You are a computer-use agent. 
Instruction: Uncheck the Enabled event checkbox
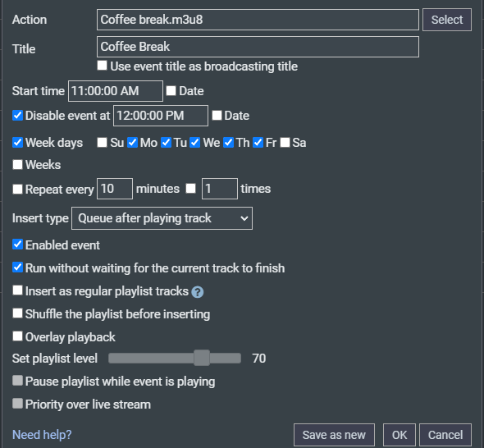(x=17, y=245)
